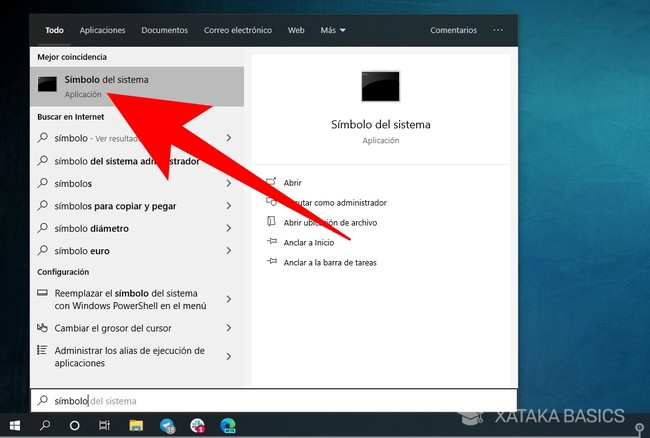Click the search input field with símbolo
650x438 pixels.
[274, 401]
